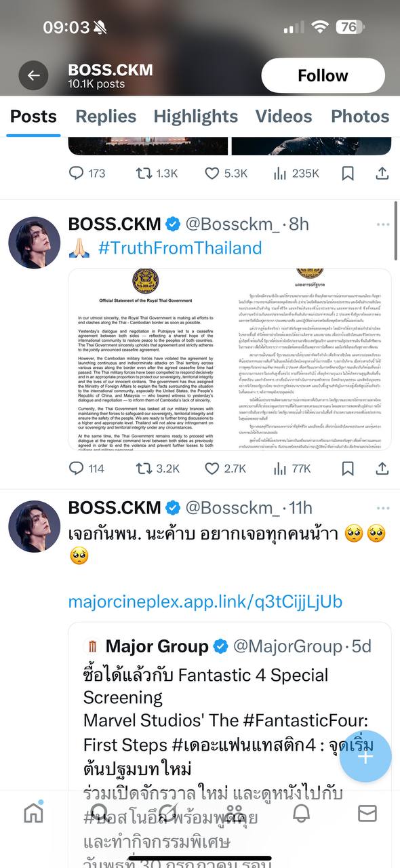Open the #TruthFromThailand hashtag
This screenshot has width=400, height=868.
[x=180, y=248]
